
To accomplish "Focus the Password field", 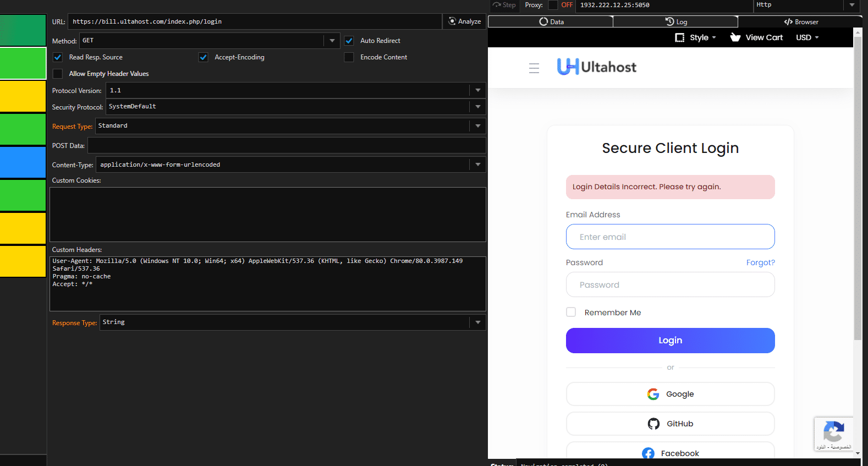I will point(670,284).
